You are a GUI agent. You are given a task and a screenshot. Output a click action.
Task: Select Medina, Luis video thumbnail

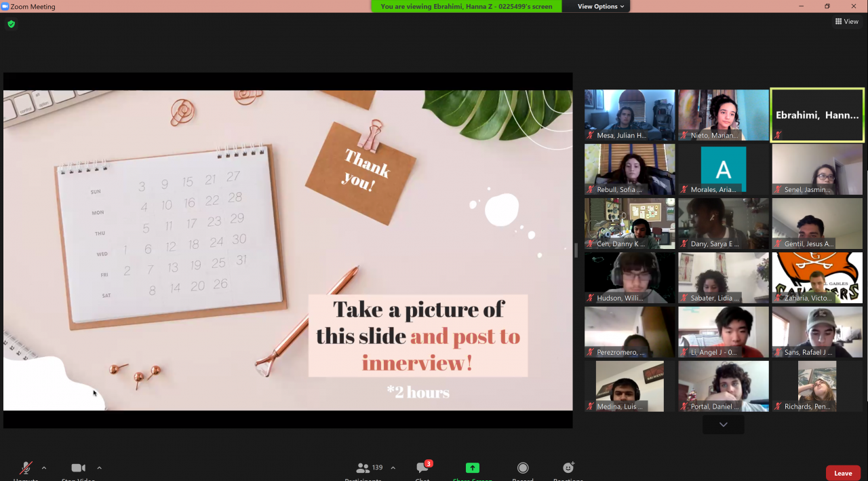point(630,386)
